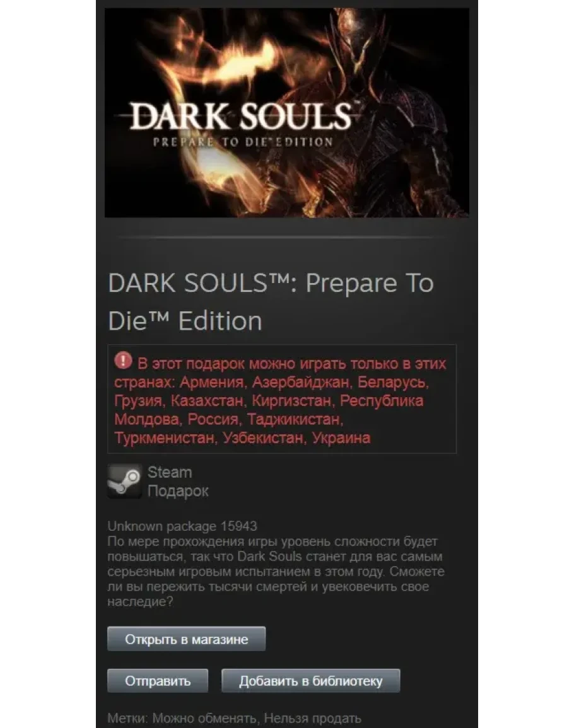Click the red region restriction warning box
574x728 pixels.
(282, 399)
